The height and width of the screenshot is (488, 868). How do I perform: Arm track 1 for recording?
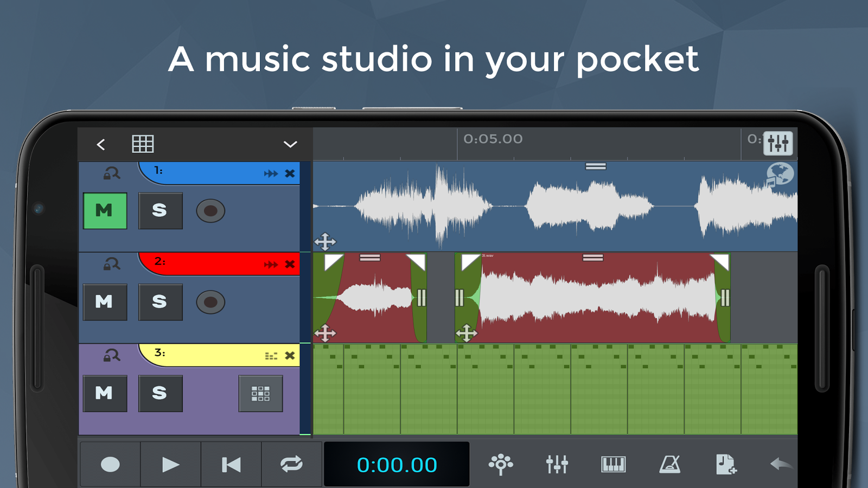pos(210,211)
